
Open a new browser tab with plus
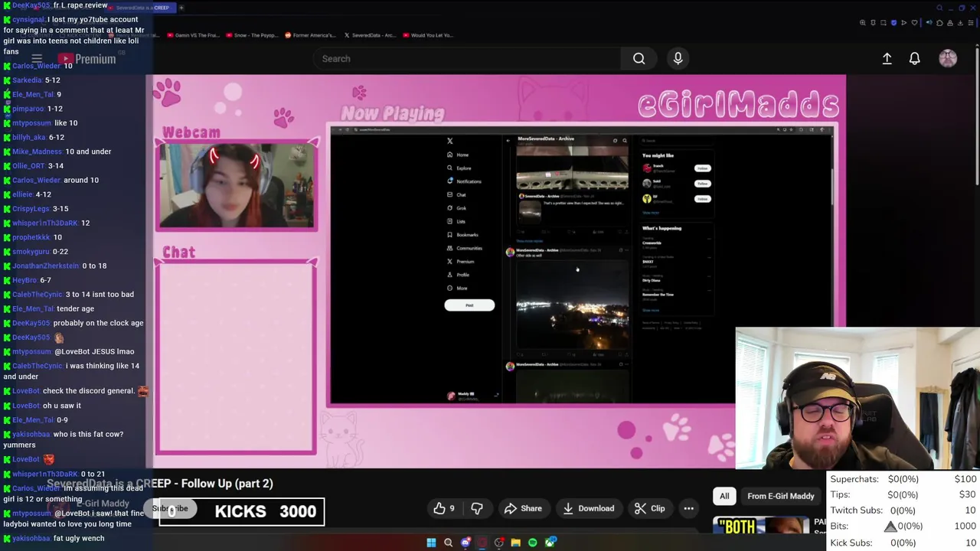(181, 8)
